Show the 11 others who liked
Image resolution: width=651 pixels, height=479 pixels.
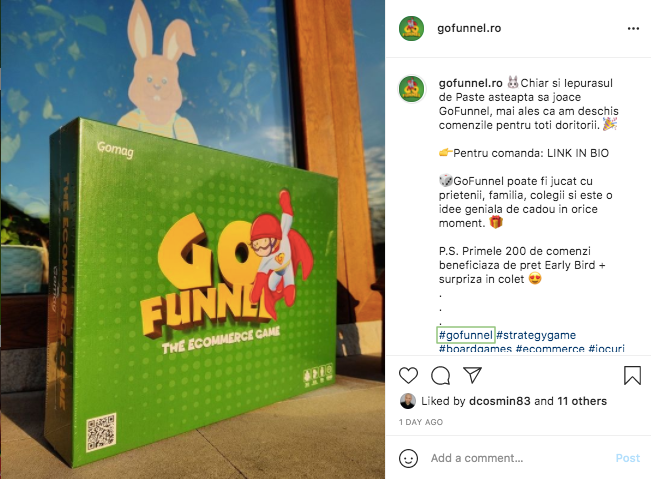[x=582, y=401]
